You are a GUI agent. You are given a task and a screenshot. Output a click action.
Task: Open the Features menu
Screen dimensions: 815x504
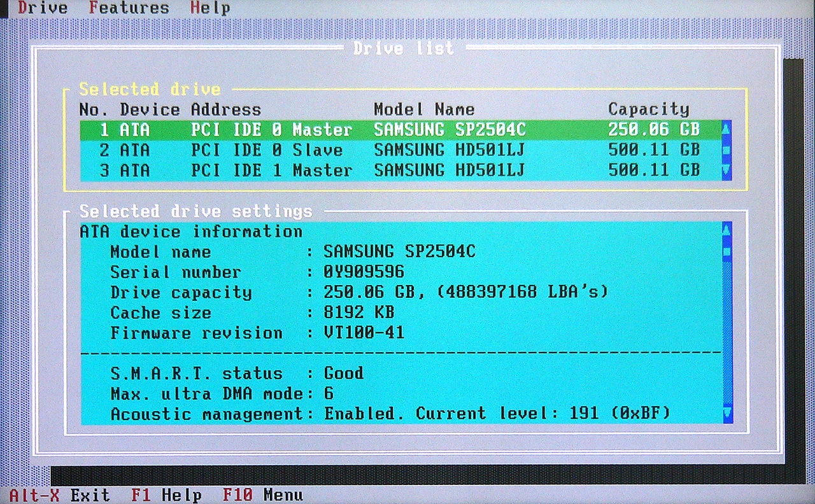click(x=129, y=8)
